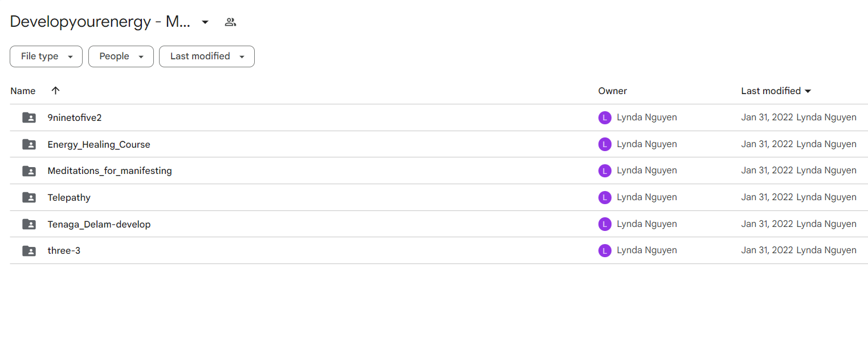The width and height of the screenshot is (868, 357).
Task: Toggle name sort direction with the up arrow
Action: [x=55, y=91]
